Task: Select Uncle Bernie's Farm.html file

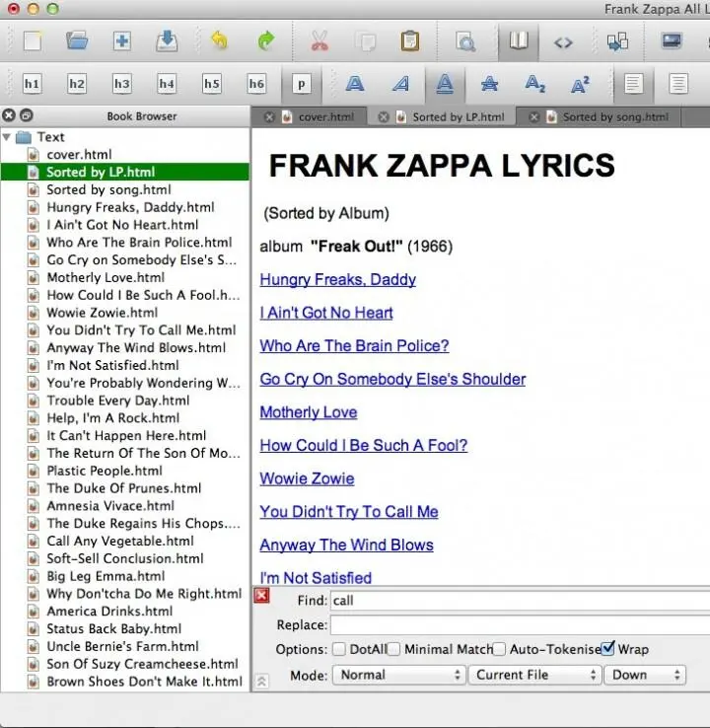Action: click(122, 646)
